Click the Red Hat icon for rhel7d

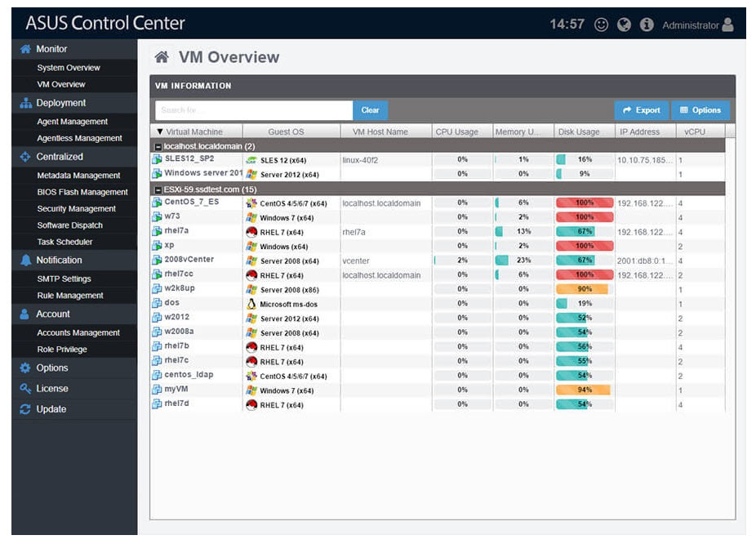251,405
